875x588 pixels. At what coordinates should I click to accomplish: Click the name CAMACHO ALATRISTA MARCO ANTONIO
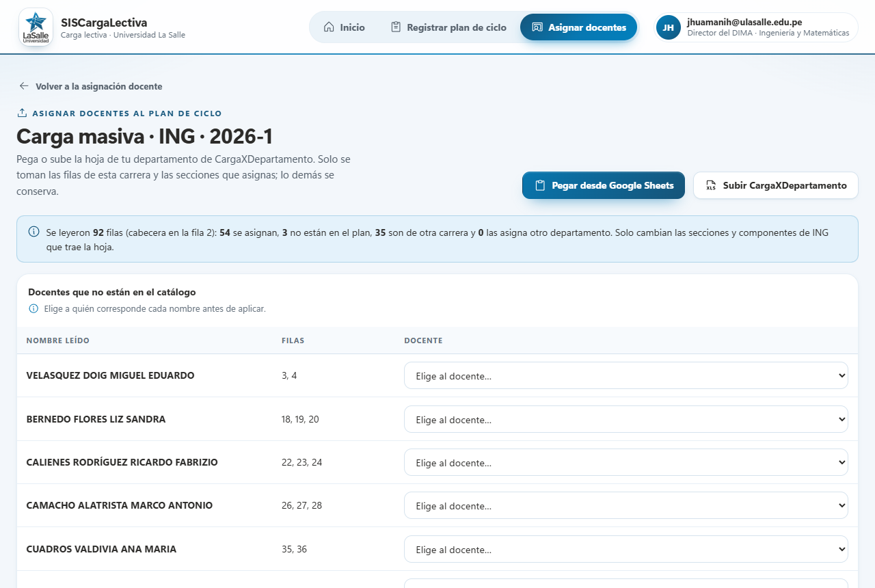pyautogui.click(x=119, y=505)
